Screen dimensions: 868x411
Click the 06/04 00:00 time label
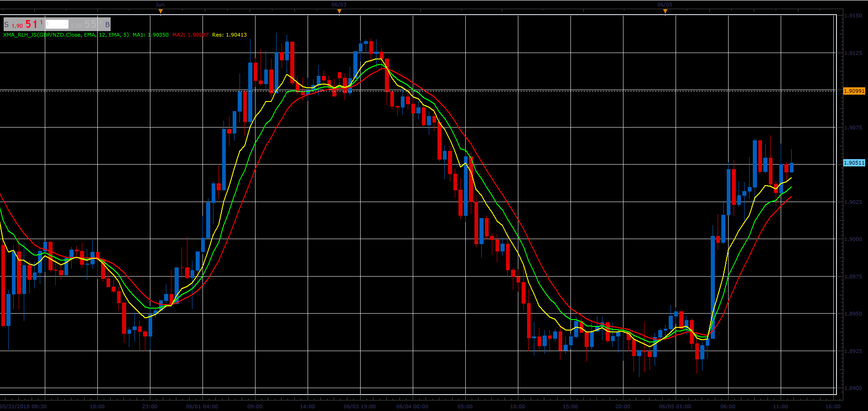tap(412, 406)
